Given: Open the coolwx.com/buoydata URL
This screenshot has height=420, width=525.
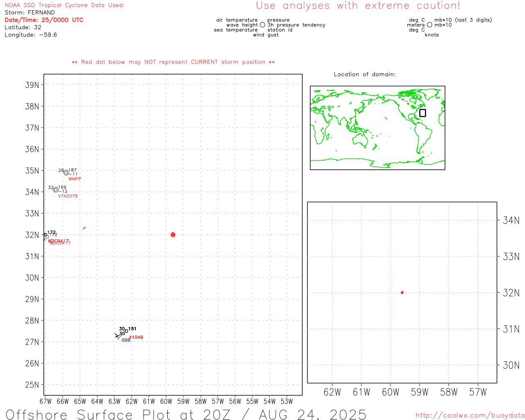Looking at the screenshot, I should [x=470, y=415].
